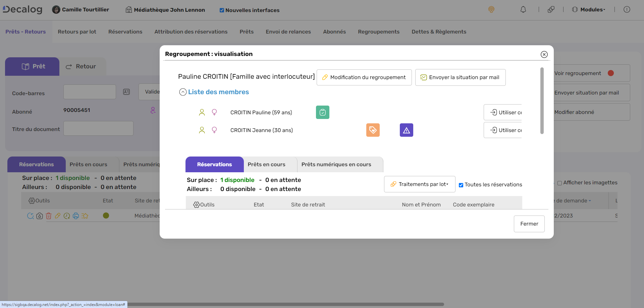Image resolution: width=644 pixels, height=308 pixels.
Task: Close the dialog with the Fermer button
Action: click(529, 224)
